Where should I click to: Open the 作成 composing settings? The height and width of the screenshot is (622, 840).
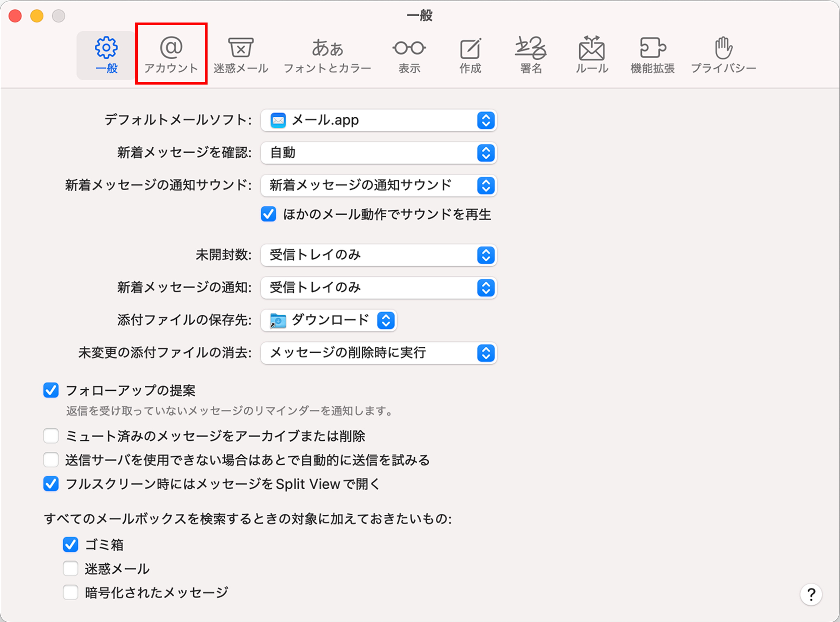coord(470,55)
